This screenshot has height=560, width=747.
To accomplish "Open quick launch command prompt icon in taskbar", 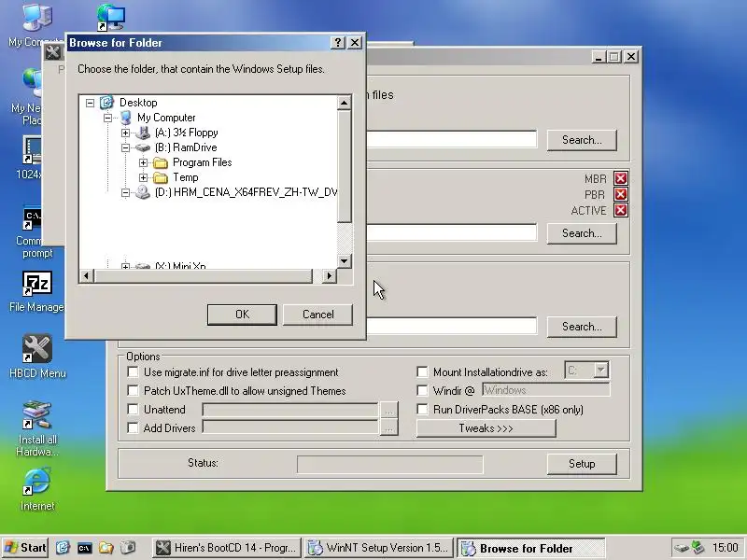I will click(84, 548).
